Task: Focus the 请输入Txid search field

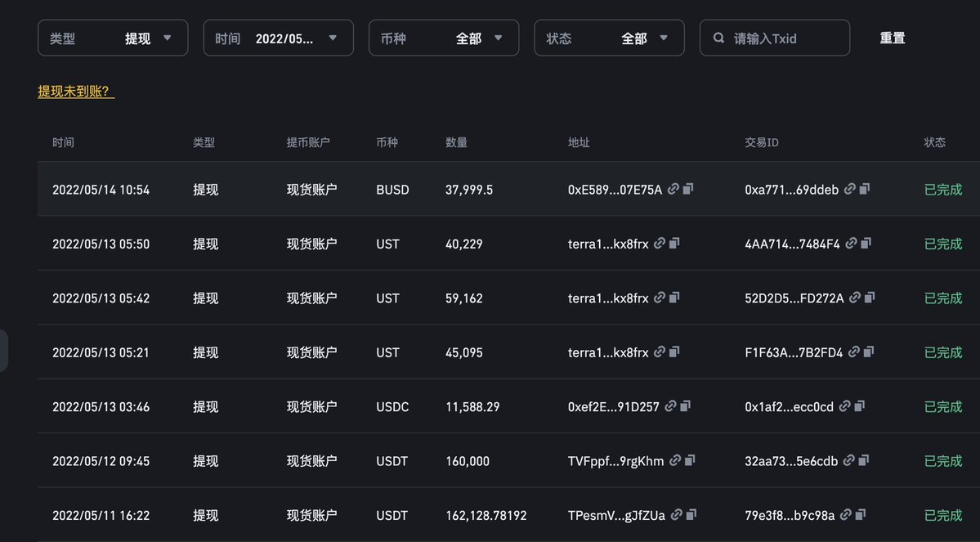Action: (775, 38)
